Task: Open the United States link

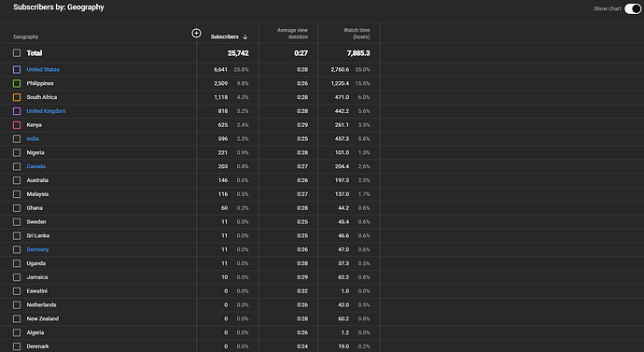Action: [43, 69]
